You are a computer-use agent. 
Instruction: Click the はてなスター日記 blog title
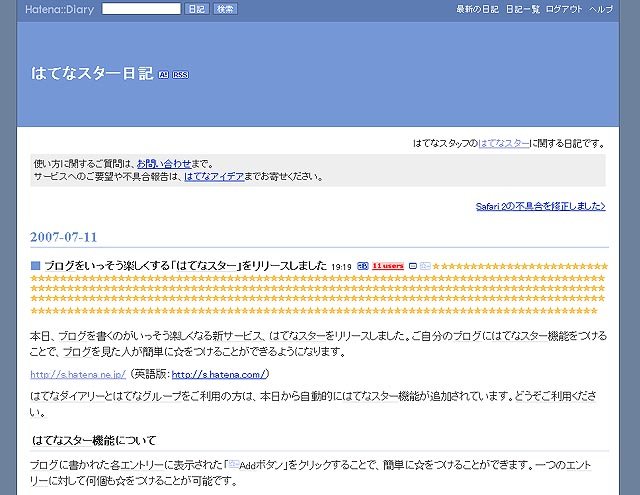92,73
